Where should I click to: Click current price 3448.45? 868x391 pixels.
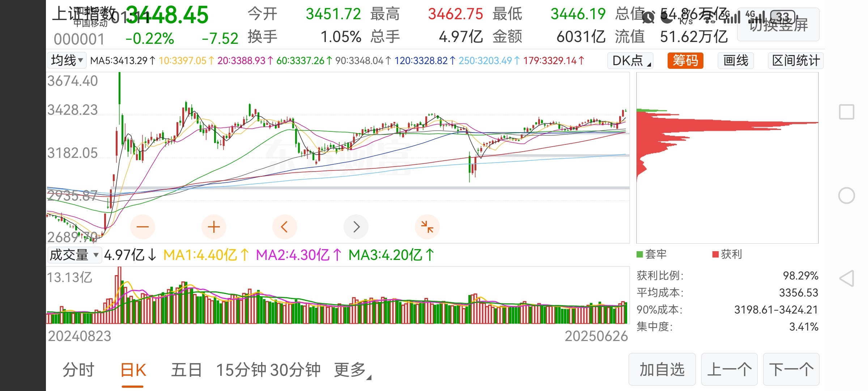click(167, 15)
